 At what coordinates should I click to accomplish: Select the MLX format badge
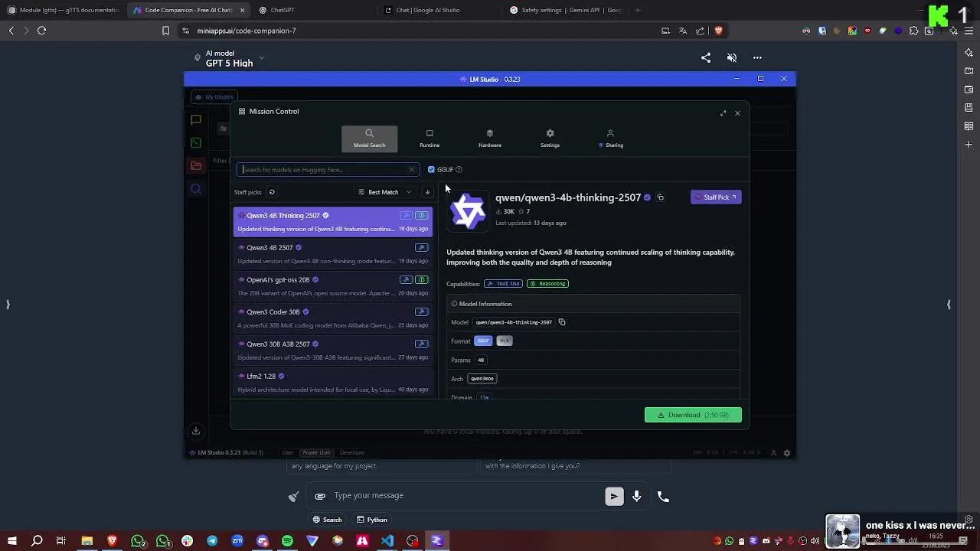pyautogui.click(x=504, y=341)
